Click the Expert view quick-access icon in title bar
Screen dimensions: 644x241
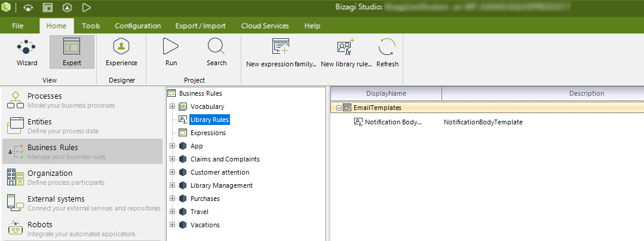pyautogui.click(x=48, y=7)
